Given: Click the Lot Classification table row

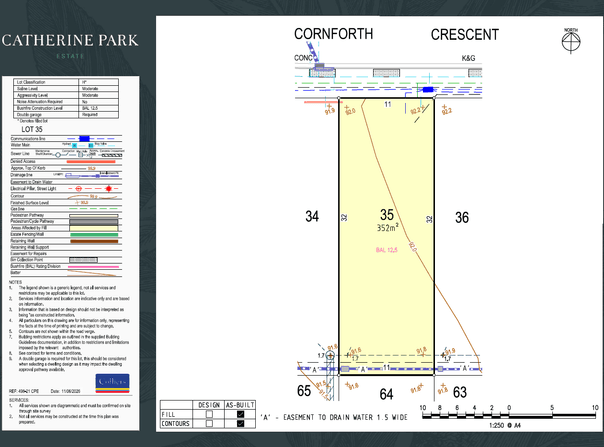Looking at the screenshot, I should click(66, 82).
